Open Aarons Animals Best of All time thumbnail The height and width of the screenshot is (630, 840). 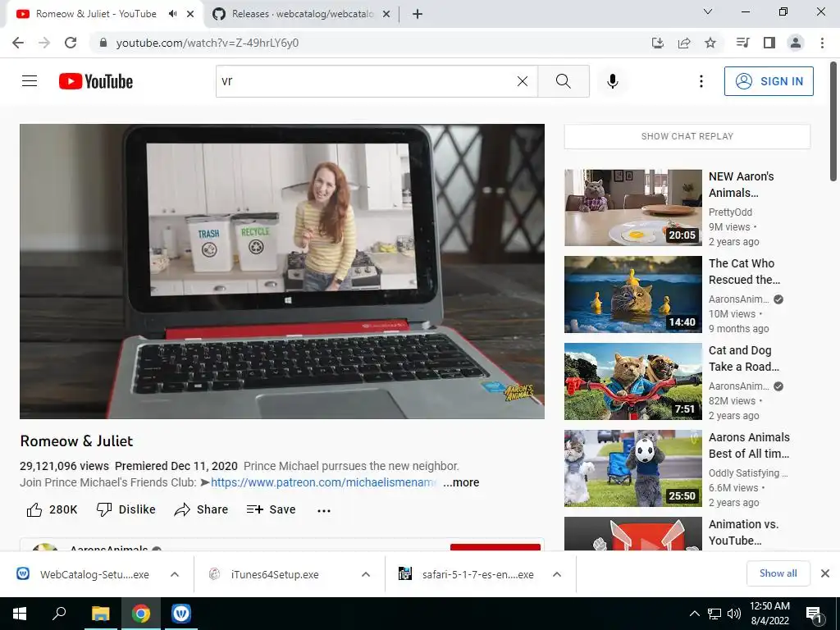632,468
